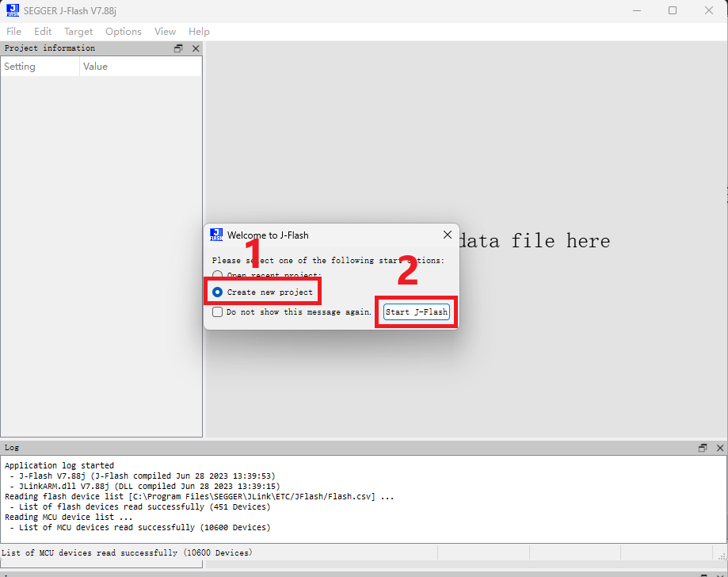Close the Log panel
The height and width of the screenshot is (577, 728).
(x=720, y=448)
